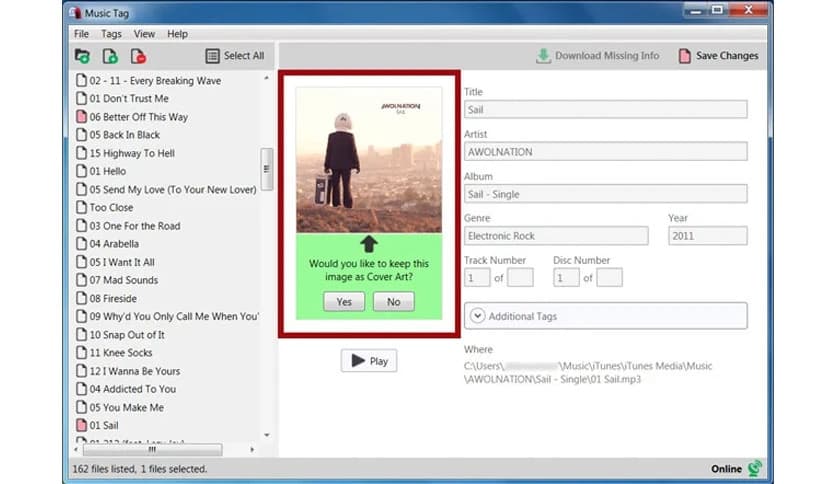This screenshot has height=484, width=836.
Task: Click the Disc Number first box
Action: point(566,278)
